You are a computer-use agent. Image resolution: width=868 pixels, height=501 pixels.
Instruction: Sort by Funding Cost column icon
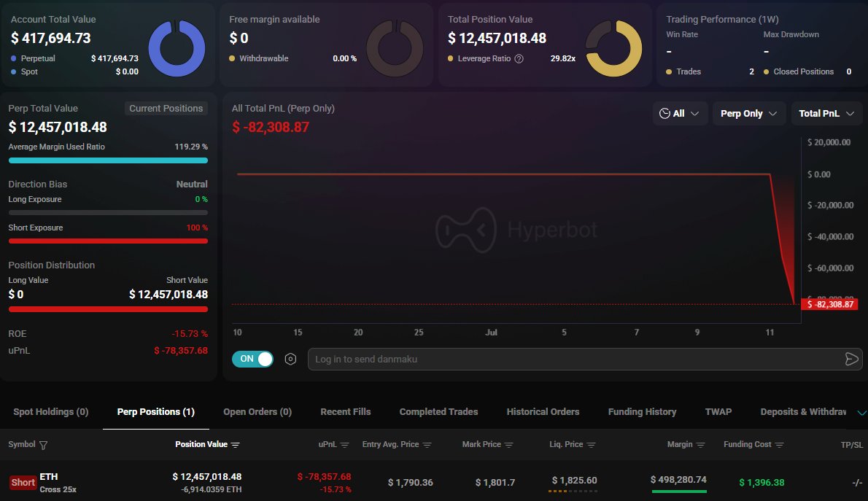780,445
